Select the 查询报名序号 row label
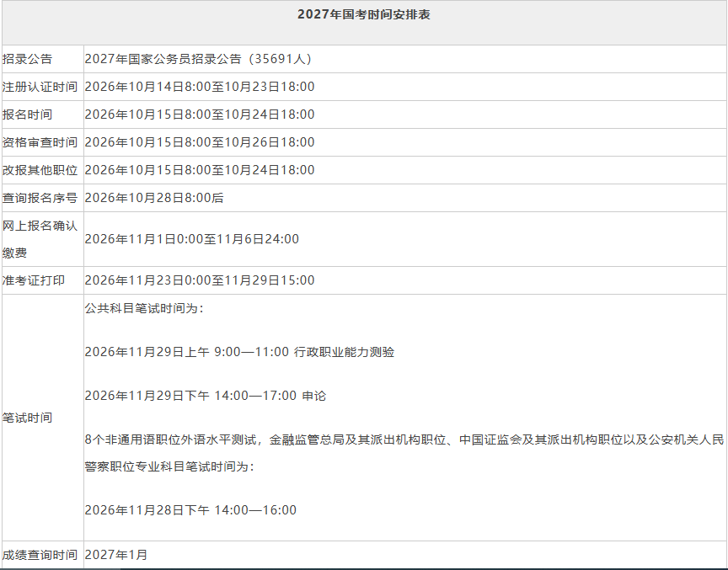This screenshot has width=728, height=570. (40, 198)
